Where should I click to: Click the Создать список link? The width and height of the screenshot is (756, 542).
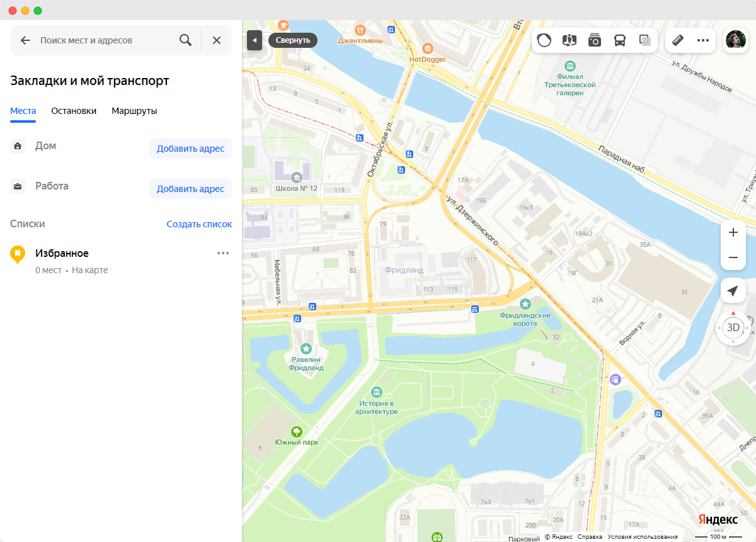(x=199, y=224)
